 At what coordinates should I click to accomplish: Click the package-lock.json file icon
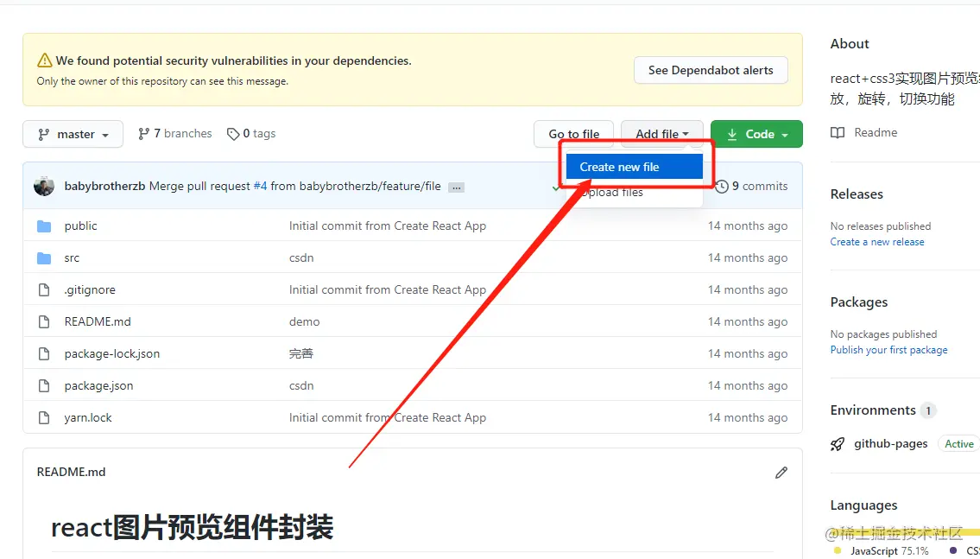tap(44, 354)
